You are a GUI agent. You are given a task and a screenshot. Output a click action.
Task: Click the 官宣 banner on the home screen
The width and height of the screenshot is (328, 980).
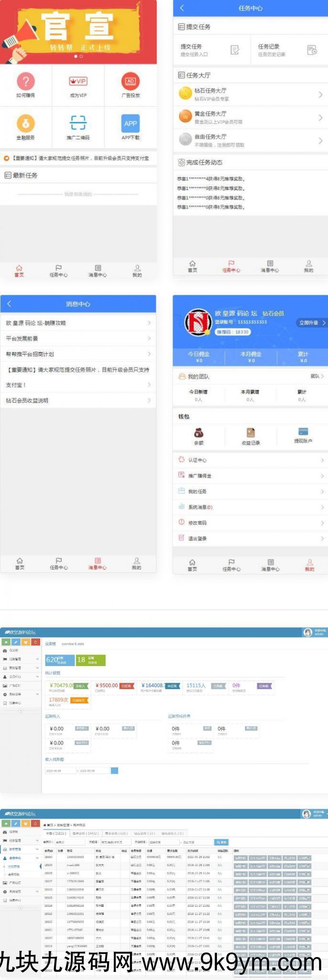tap(78, 32)
